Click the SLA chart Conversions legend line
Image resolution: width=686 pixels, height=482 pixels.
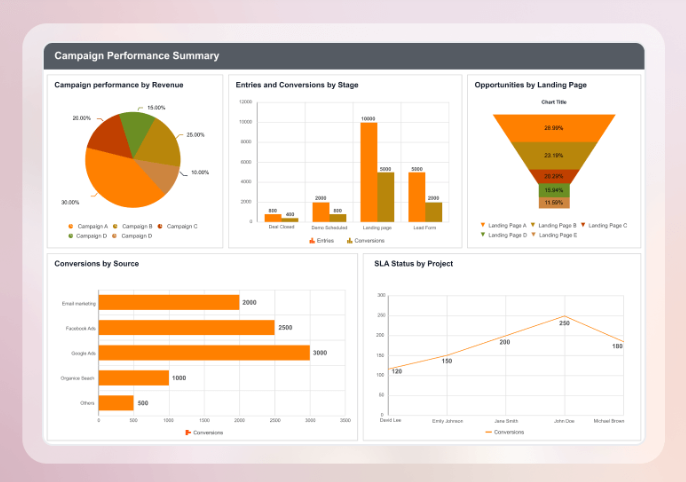(487, 432)
